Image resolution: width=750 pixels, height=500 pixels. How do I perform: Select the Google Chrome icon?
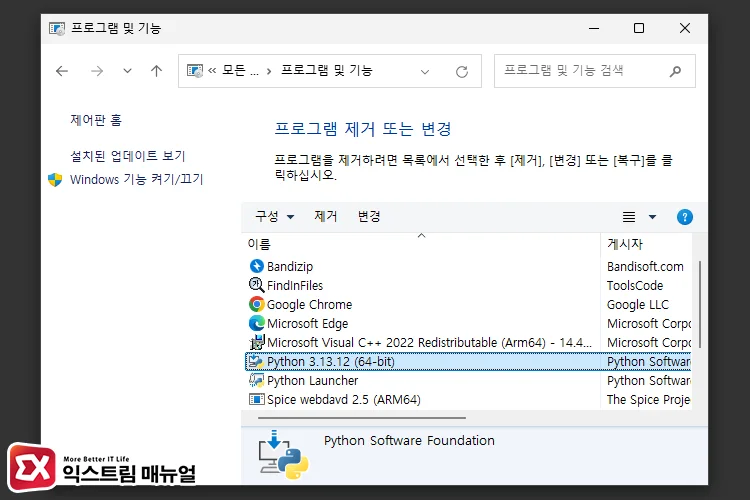[x=257, y=304]
